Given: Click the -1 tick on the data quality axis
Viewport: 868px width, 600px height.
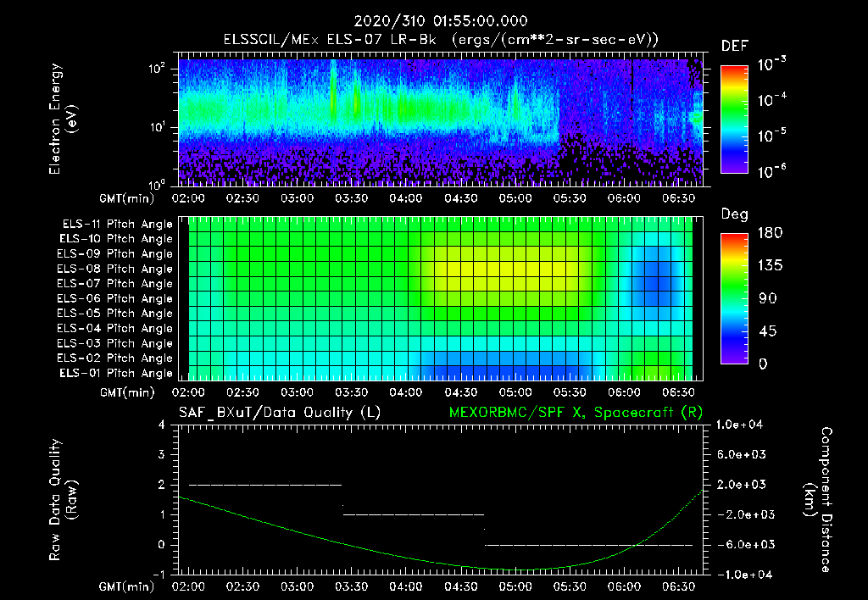Looking at the screenshot, I should (x=159, y=575).
